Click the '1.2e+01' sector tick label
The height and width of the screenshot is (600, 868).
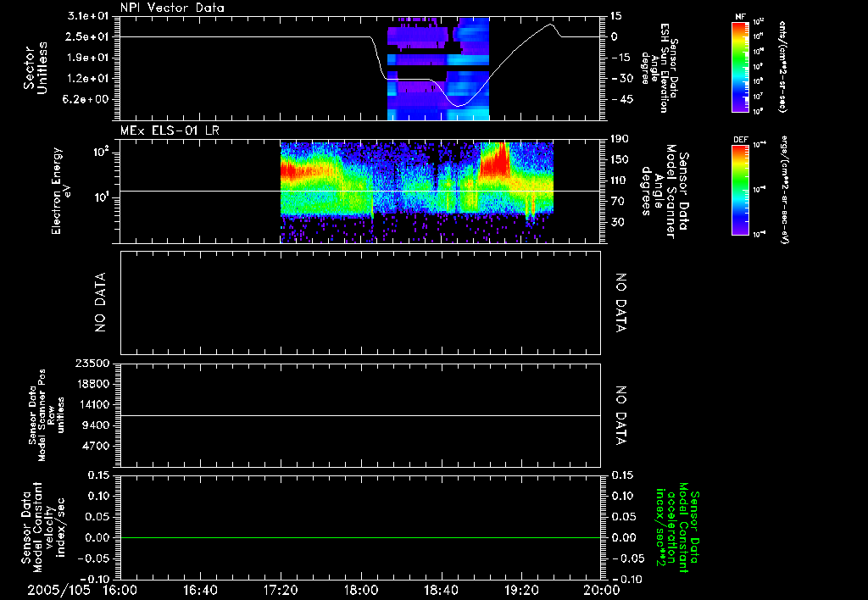click(88, 79)
